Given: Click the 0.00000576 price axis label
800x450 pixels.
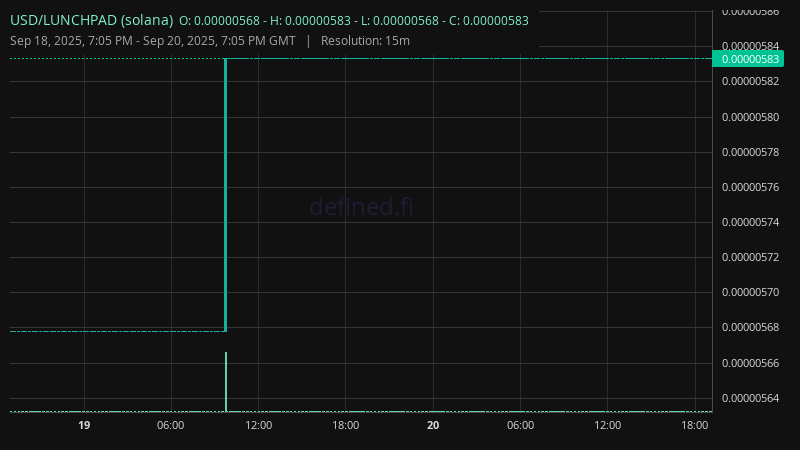Looking at the screenshot, I should point(751,187).
